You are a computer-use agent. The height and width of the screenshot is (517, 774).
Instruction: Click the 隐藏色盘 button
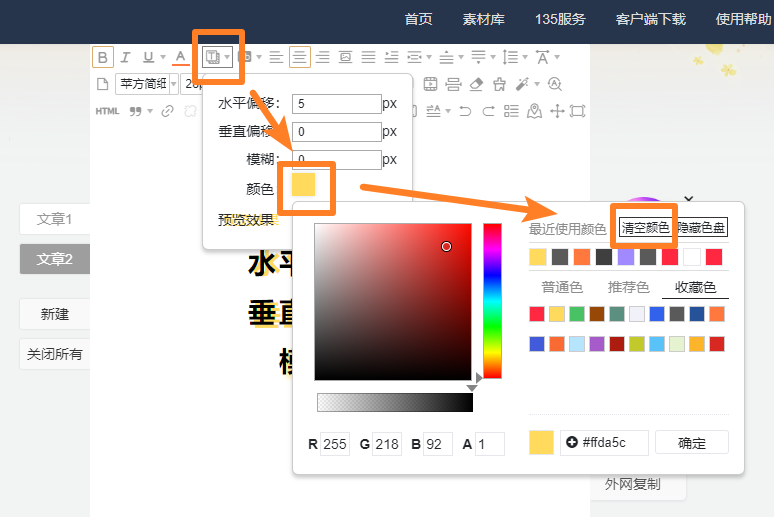point(703,228)
